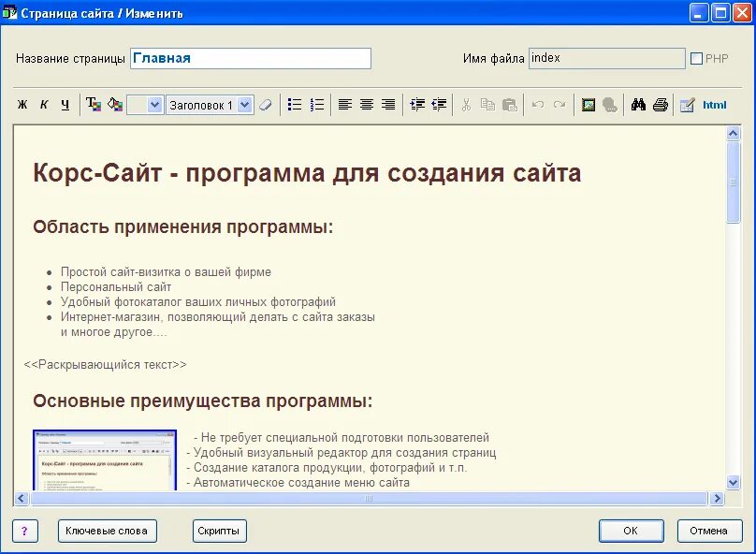Click list item Персональный сайт
This screenshot has height=554, width=756.
tap(116, 287)
